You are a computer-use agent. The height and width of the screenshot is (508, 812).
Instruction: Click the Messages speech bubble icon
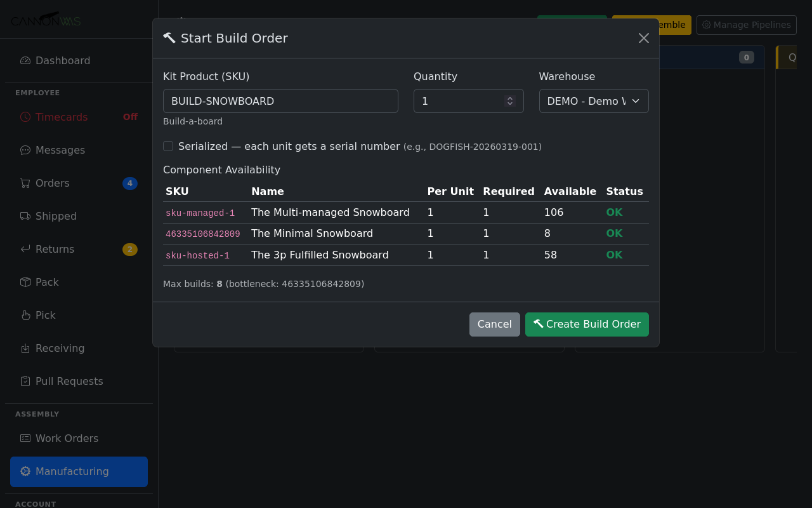24,150
